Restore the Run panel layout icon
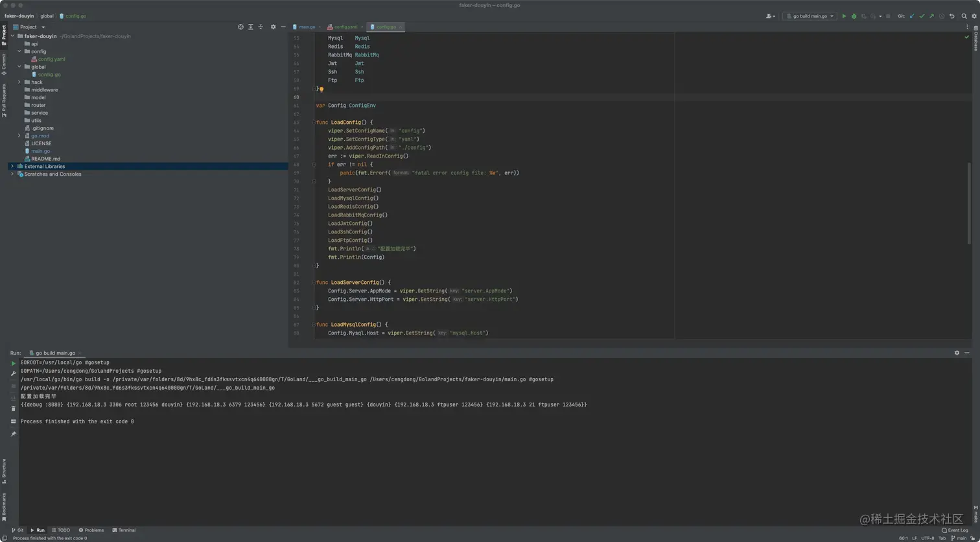 click(13, 421)
